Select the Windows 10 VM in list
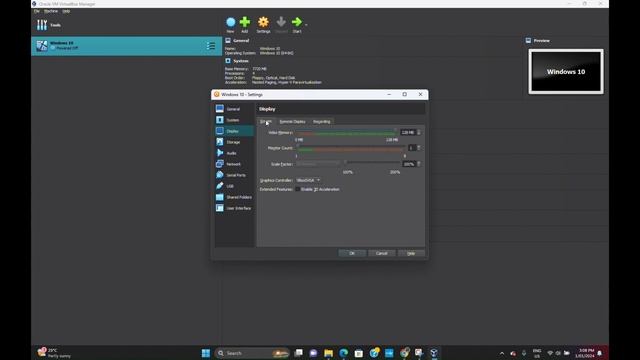Screen dimensions: 640x360 (x=127, y=46)
